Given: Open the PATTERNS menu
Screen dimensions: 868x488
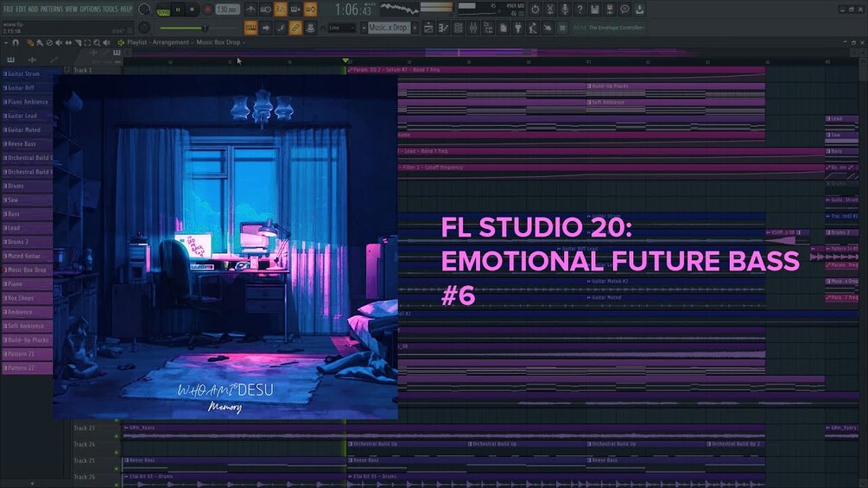Looking at the screenshot, I should coord(52,9).
